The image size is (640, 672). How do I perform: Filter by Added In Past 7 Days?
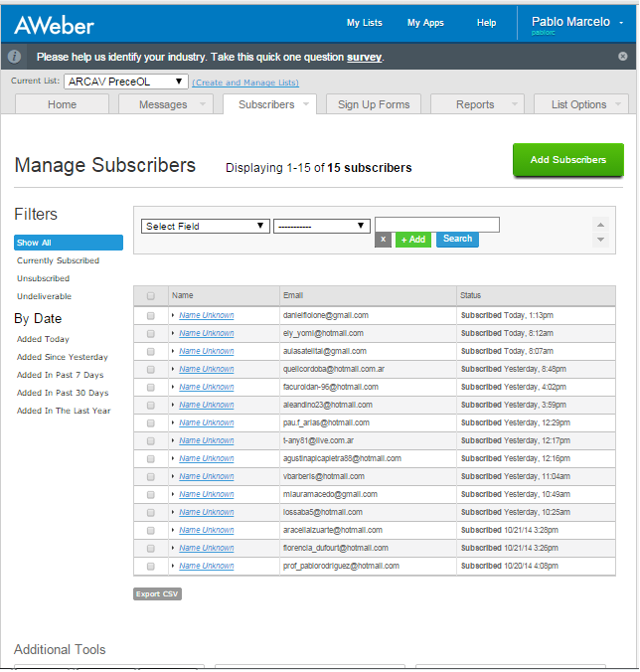(60, 375)
